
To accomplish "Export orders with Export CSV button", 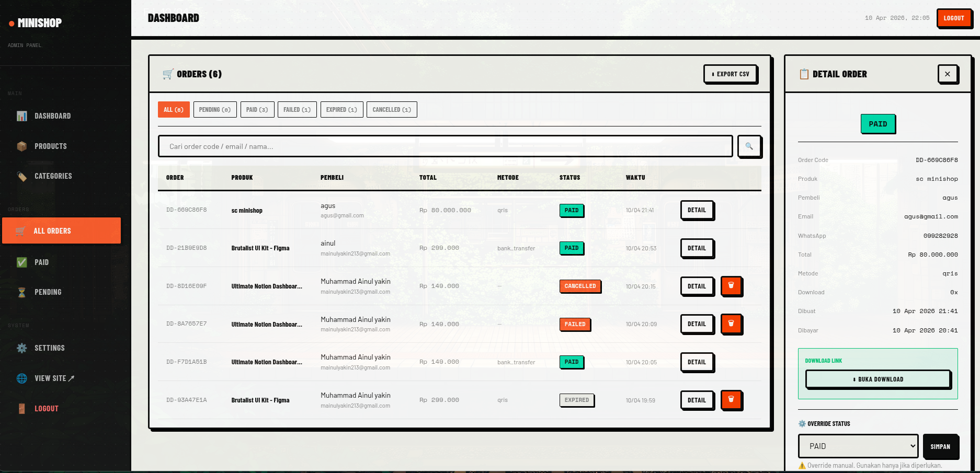I will pyautogui.click(x=730, y=74).
